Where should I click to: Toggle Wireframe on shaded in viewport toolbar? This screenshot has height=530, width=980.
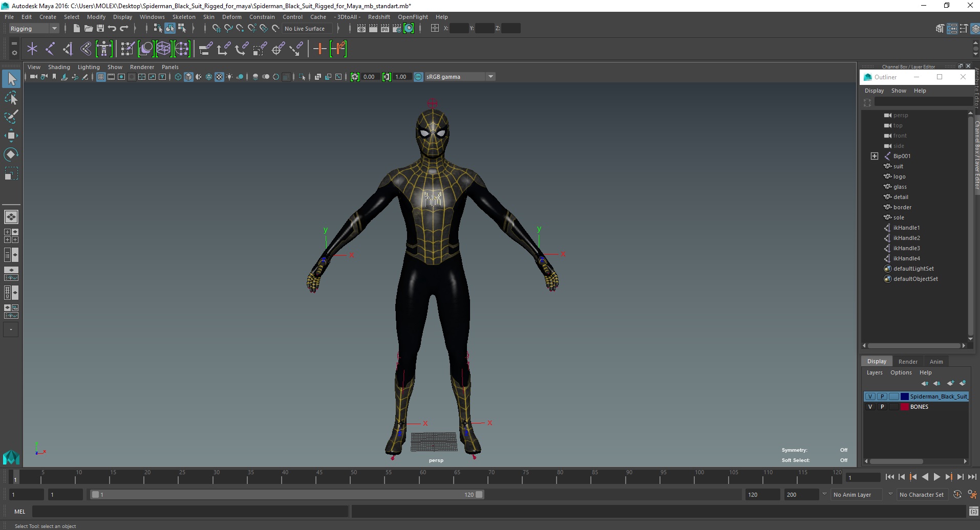tap(209, 77)
